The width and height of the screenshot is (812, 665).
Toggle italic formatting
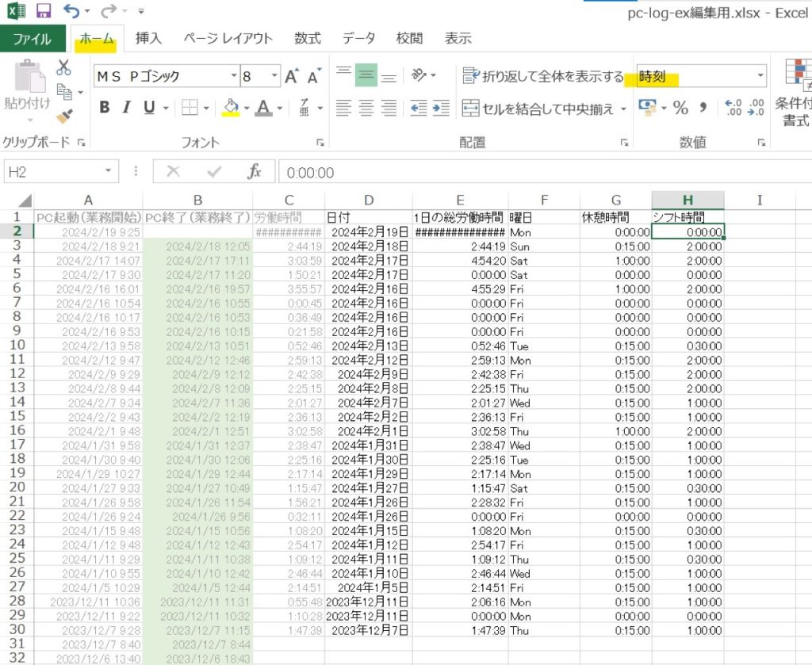(x=126, y=108)
